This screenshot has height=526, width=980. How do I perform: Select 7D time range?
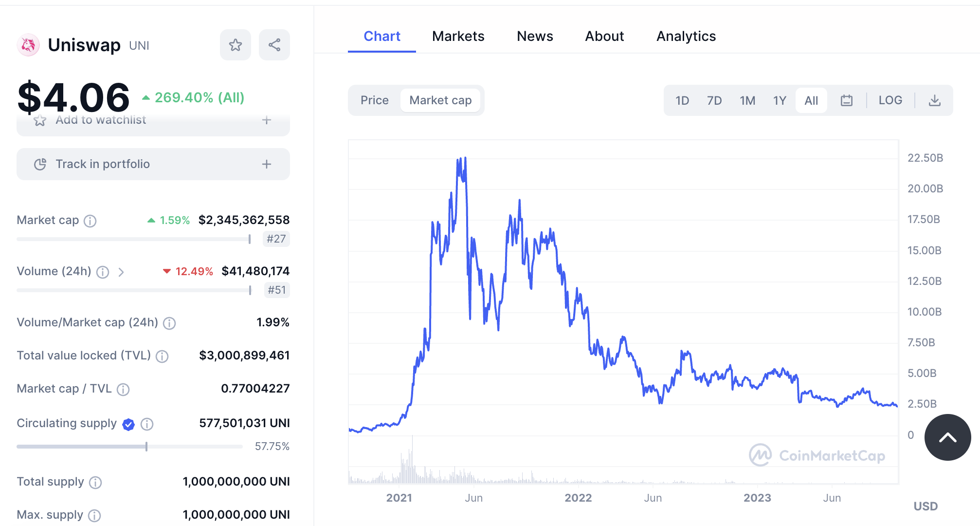[x=714, y=100]
